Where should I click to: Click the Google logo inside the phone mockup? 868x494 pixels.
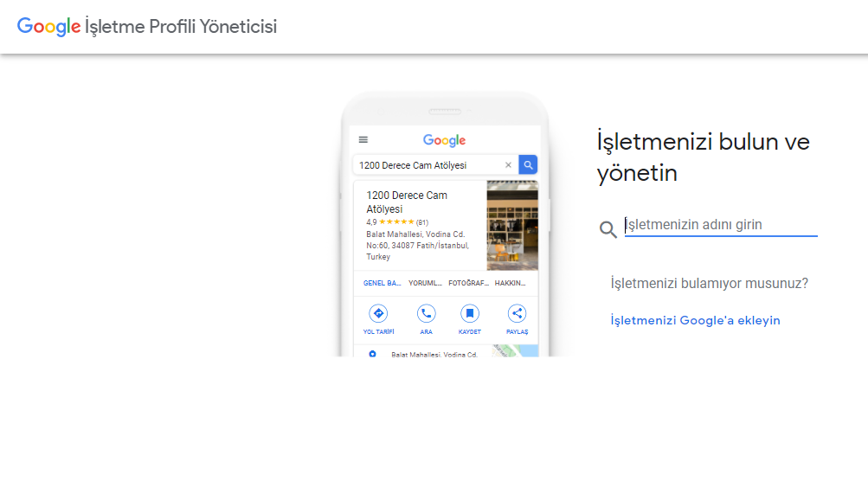[445, 140]
